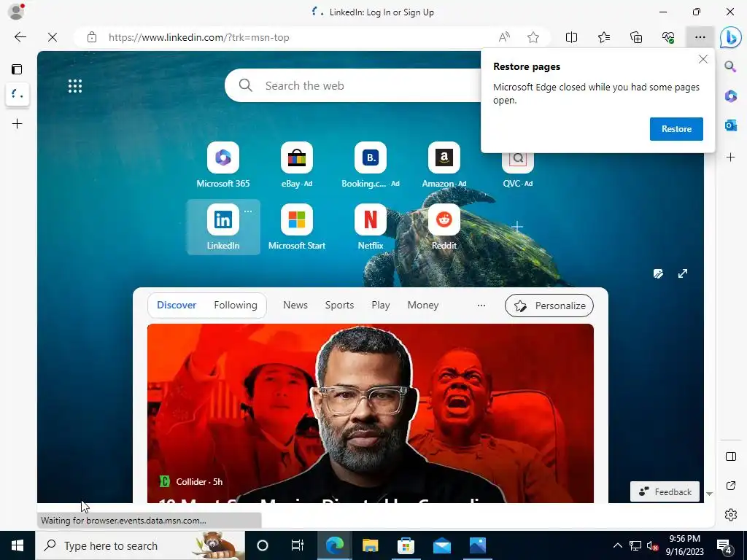Open a new tab with plus

[x=18, y=124]
